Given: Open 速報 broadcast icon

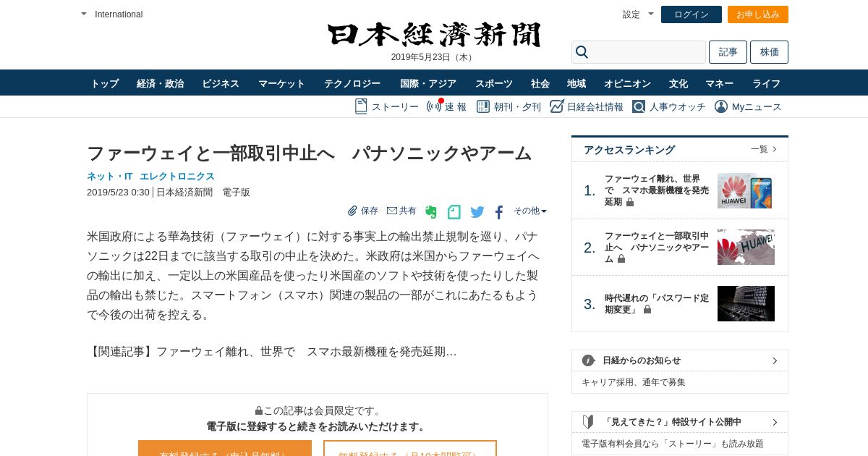Looking at the screenshot, I should tap(434, 106).
